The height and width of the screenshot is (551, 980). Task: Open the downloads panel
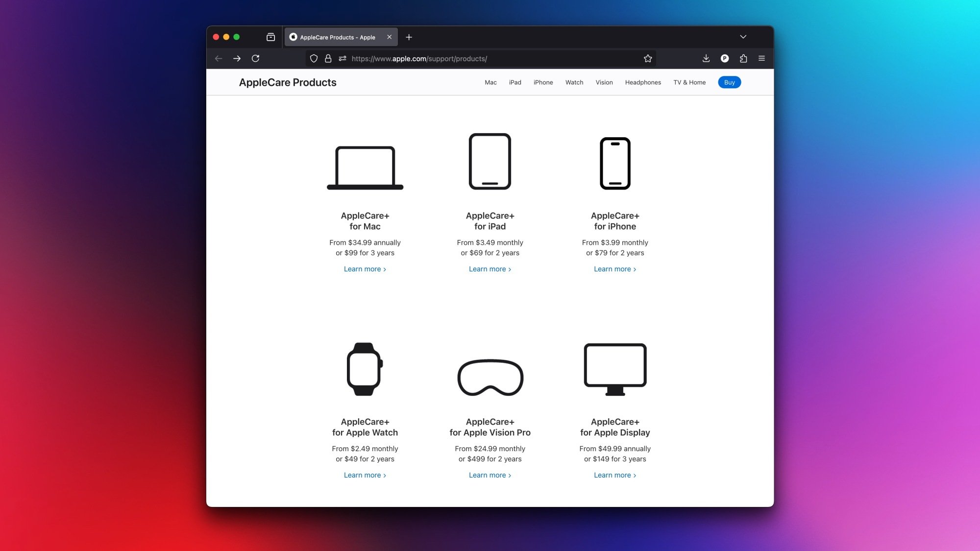coord(706,59)
